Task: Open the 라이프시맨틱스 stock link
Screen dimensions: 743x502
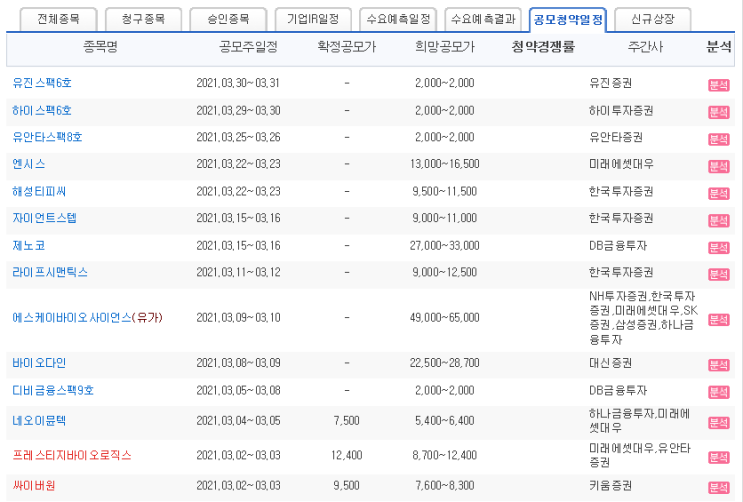Action: [x=50, y=272]
